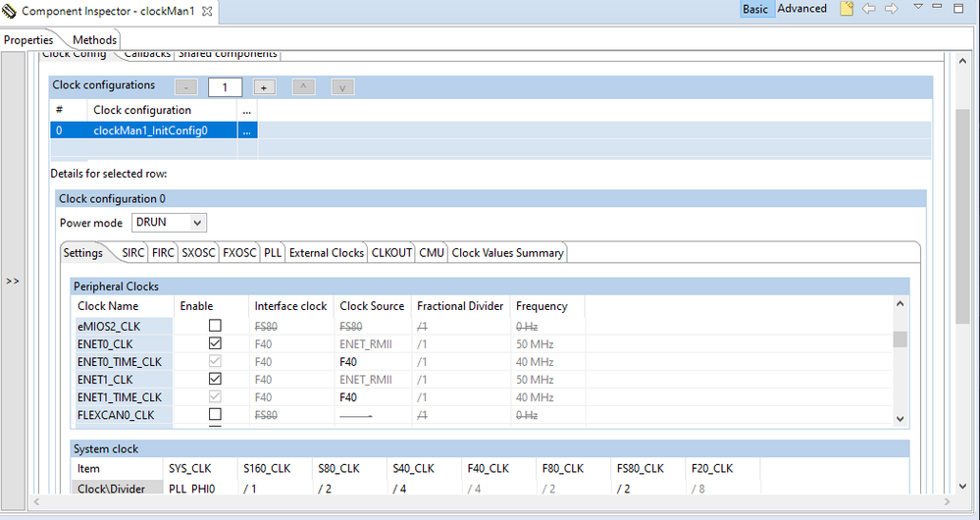Viewport: 980px width, 520px height.
Task: Click horizontal scrollbar right arrow
Action: coord(948,501)
